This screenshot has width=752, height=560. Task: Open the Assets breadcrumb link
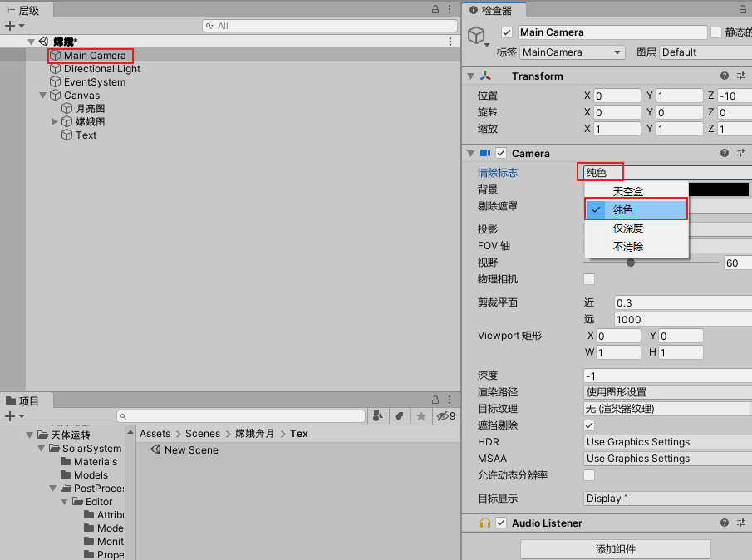(155, 434)
